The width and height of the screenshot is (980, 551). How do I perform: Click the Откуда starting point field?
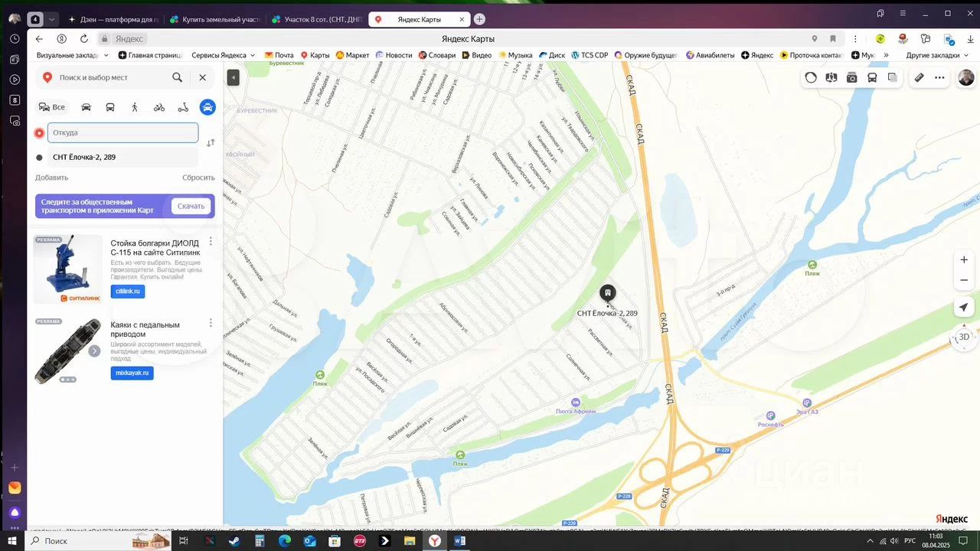coord(122,132)
